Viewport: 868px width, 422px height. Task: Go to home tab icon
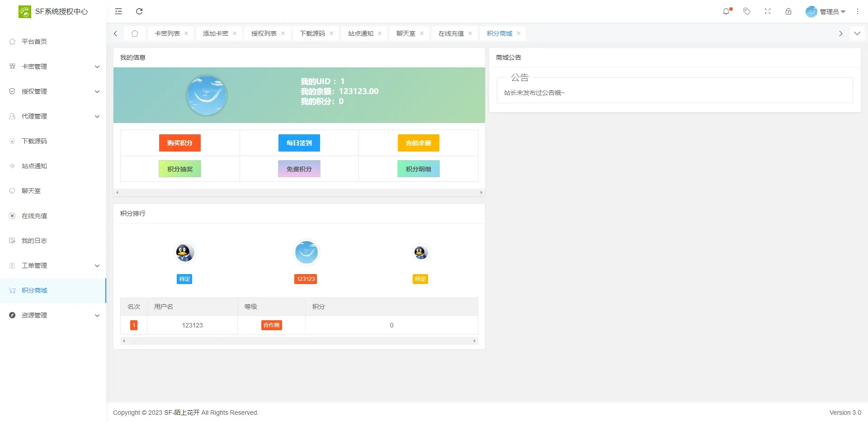tap(135, 33)
